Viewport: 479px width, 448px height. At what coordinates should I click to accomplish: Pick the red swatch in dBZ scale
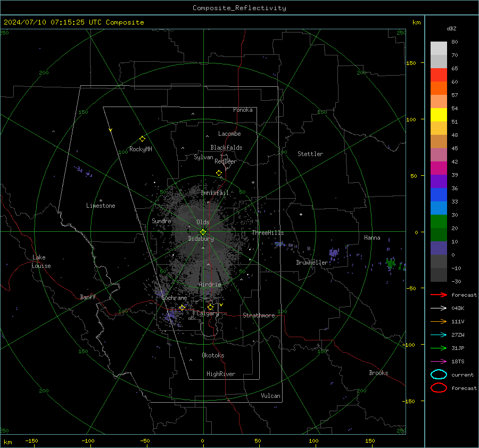tap(439, 75)
